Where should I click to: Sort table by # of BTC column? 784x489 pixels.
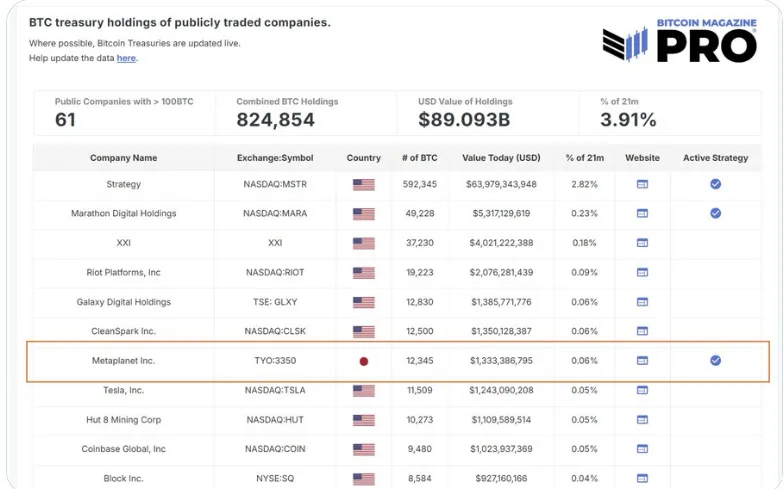point(418,158)
